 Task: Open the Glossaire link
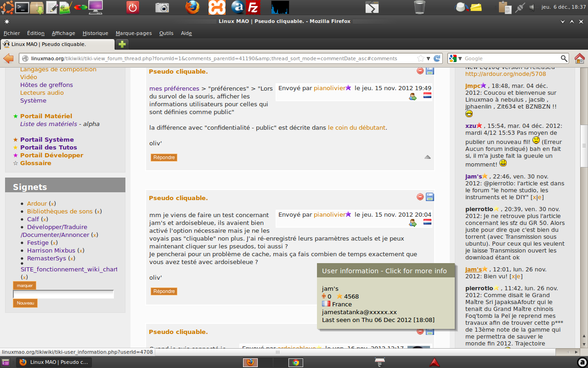pyautogui.click(x=36, y=163)
